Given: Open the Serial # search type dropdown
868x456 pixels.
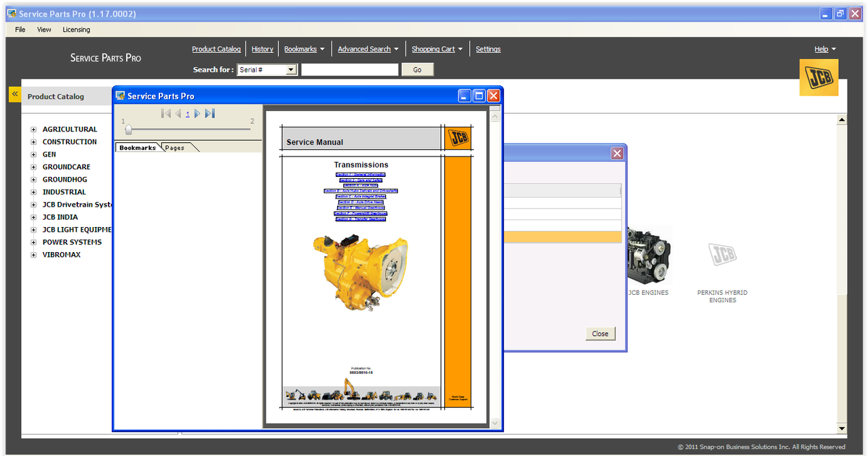Looking at the screenshot, I should pos(267,70).
